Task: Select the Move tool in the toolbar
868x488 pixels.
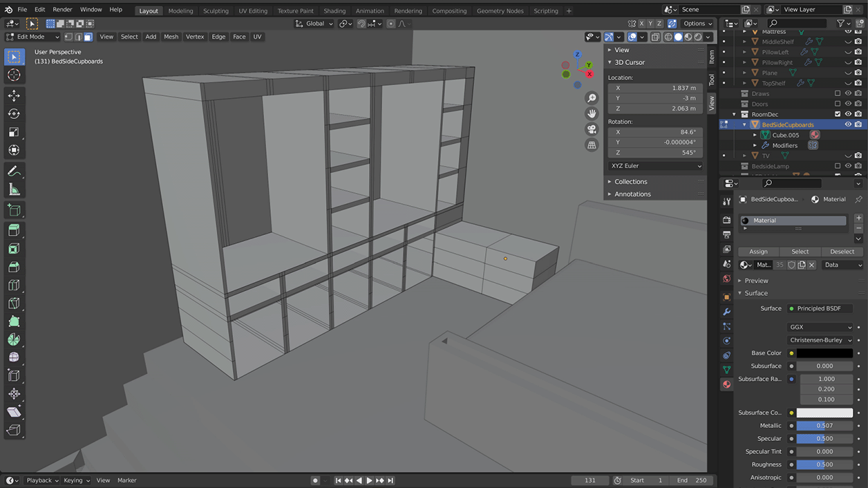Action: 14,95
